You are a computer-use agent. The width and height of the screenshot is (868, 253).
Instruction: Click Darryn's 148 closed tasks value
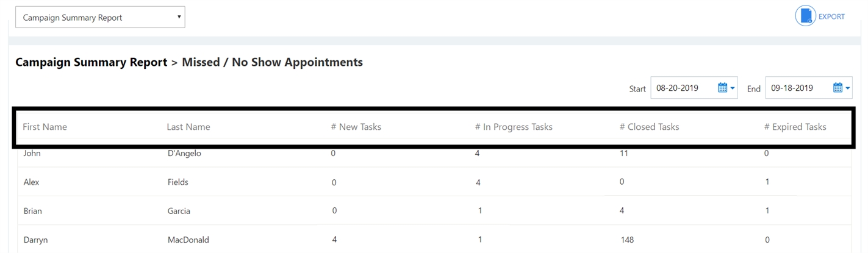coord(627,240)
